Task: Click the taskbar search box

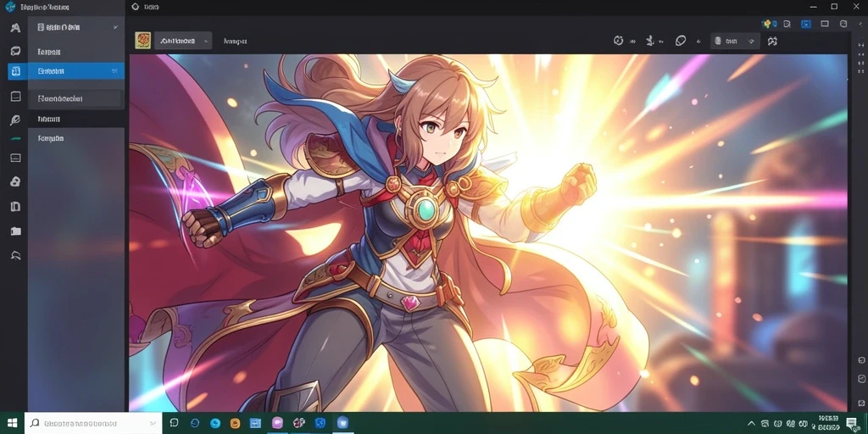Action: tap(93, 423)
